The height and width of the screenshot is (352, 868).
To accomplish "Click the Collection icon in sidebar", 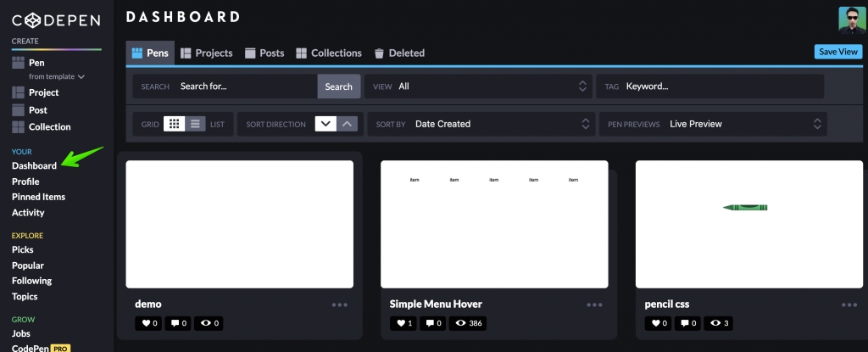I will coord(19,127).
